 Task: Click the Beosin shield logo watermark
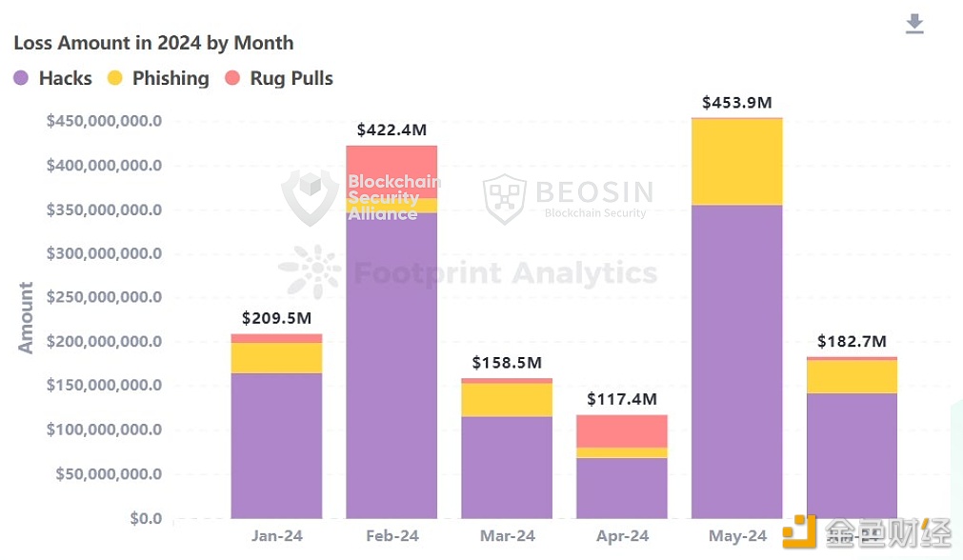click(504, 199)
